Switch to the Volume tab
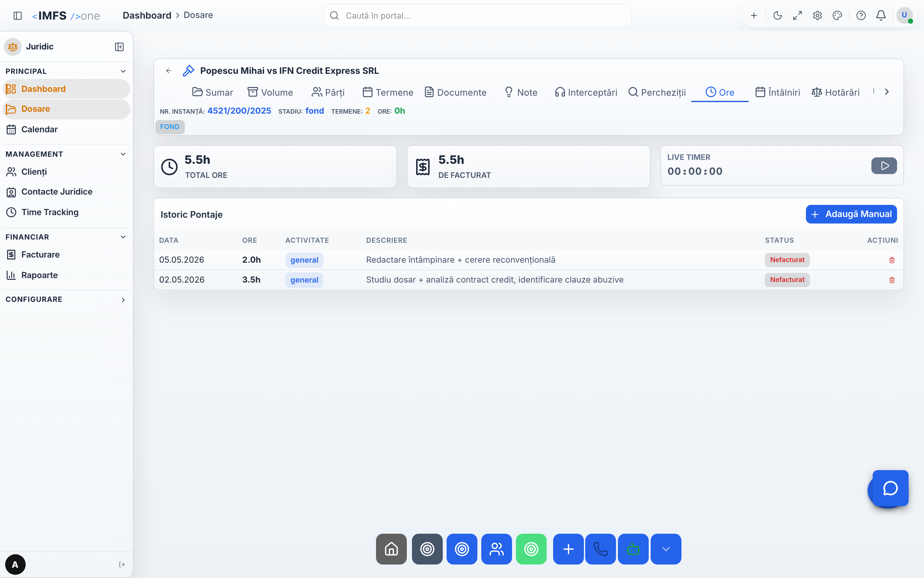This screenshot has width=924, height=578. [x=270, y=92]
